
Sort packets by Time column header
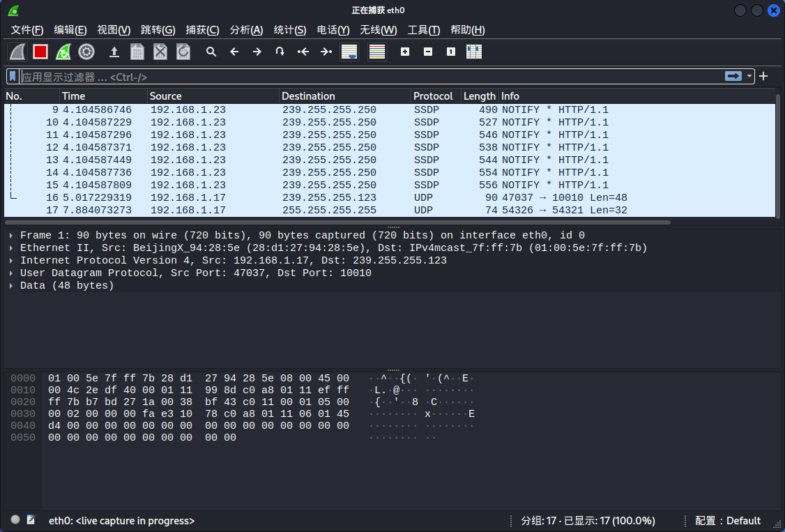click(104, 96)
